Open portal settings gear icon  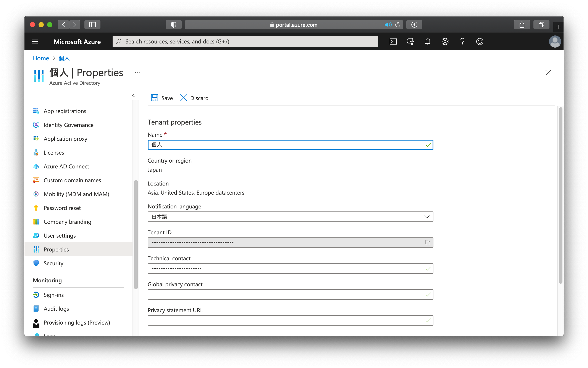(x=445, y=42)
